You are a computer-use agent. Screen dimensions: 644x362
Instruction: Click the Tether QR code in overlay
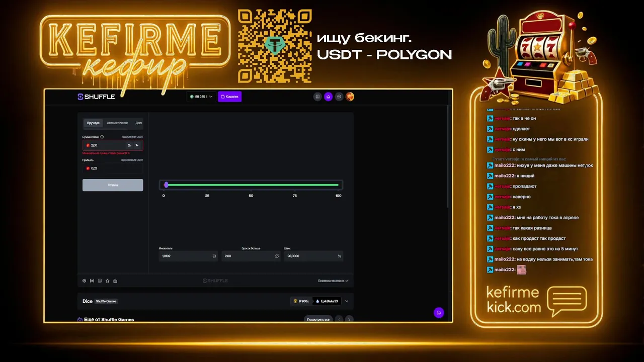[x=274, y=46]
